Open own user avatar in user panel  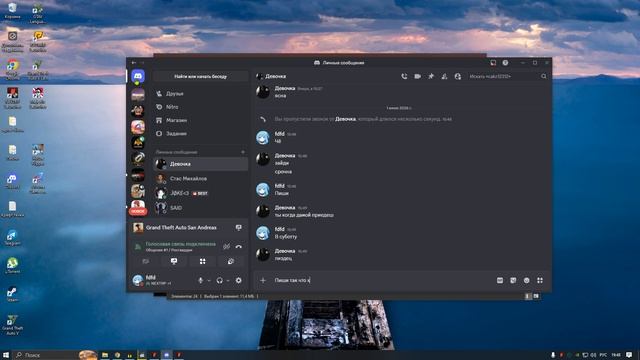(x=138, y=280)
